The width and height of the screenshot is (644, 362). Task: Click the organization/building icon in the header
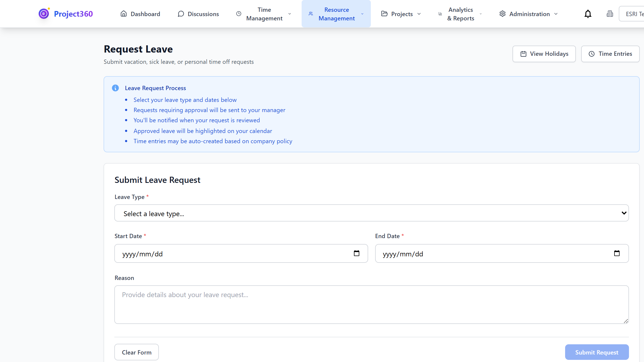tap(610, 14)
